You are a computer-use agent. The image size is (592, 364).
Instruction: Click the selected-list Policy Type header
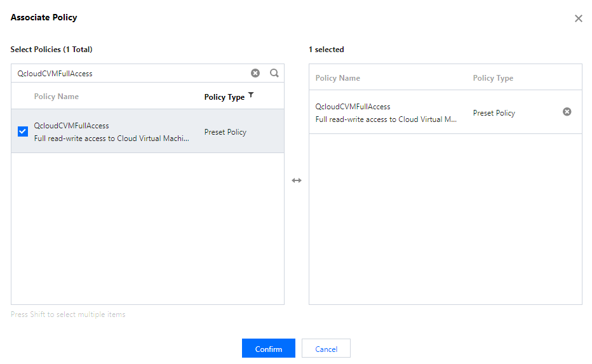coord(493,78)
